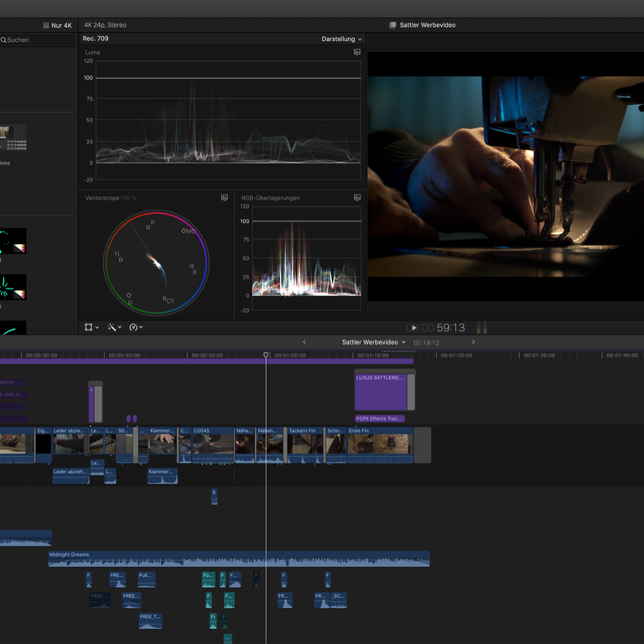This screenshot has width=644, height=644.
Task: Select the Tackern Fin clip
Action: point(305,444)
